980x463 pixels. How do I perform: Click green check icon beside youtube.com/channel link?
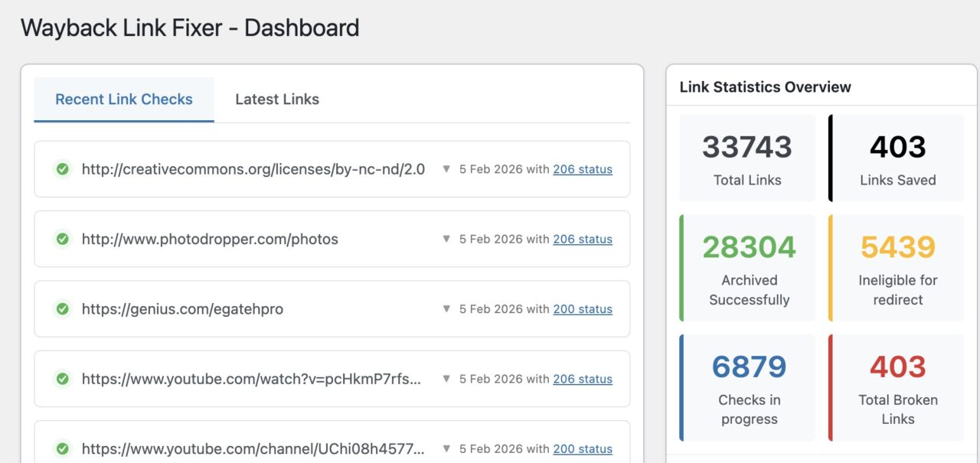[x=63, y=449]
